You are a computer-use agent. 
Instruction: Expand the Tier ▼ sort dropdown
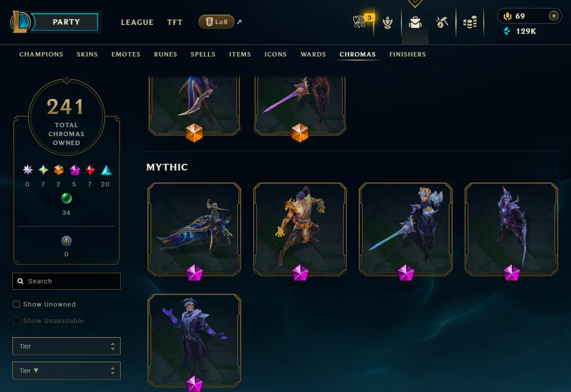coord(66,371)
